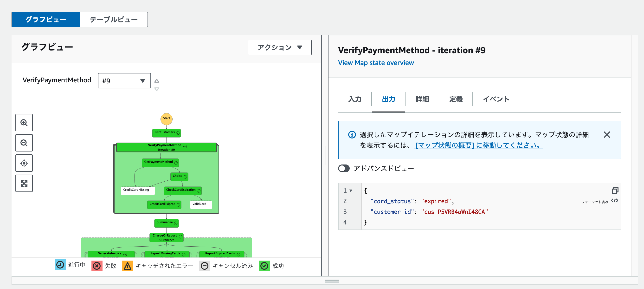
Task: Select the グラフビュー view button
Action: point(46,20)
